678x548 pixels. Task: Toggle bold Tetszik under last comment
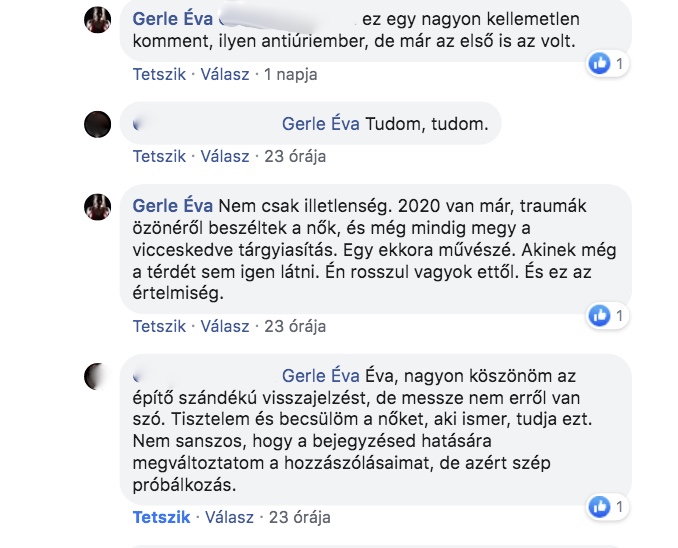[159, 517]
